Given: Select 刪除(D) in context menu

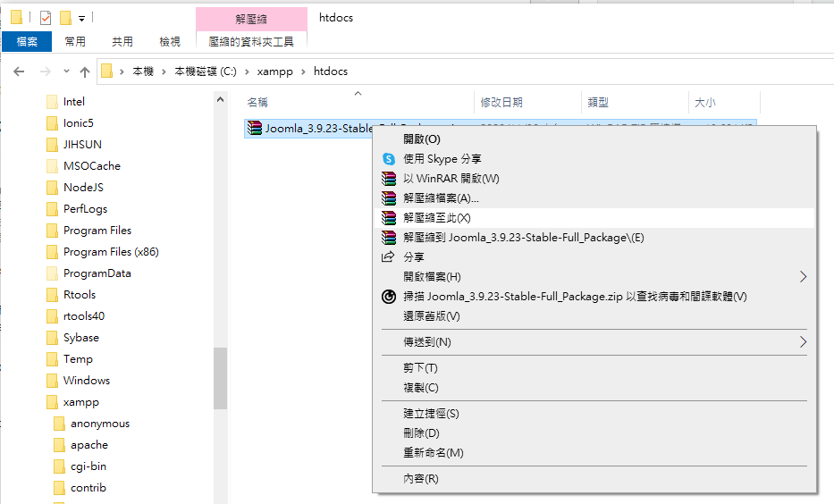Looking at the screenshot, I should coord(594,433).
